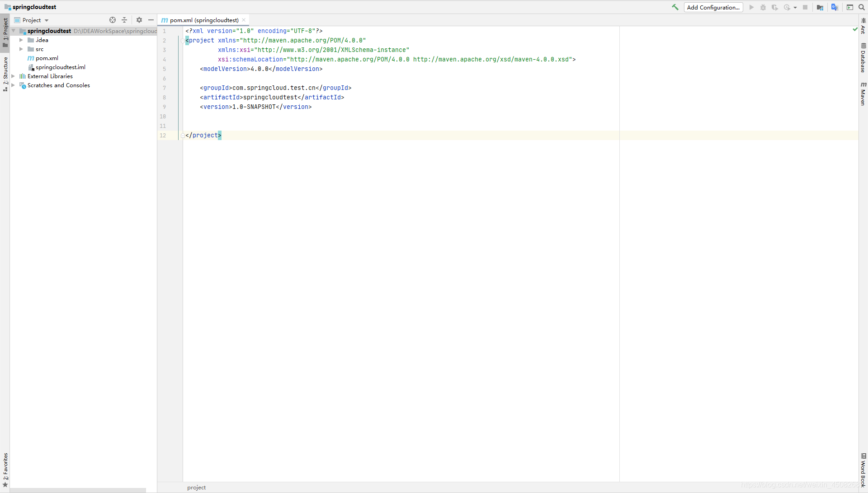Open the profiler dropdown arrow
Screen dimensions: 868x493
pos(795,8)
